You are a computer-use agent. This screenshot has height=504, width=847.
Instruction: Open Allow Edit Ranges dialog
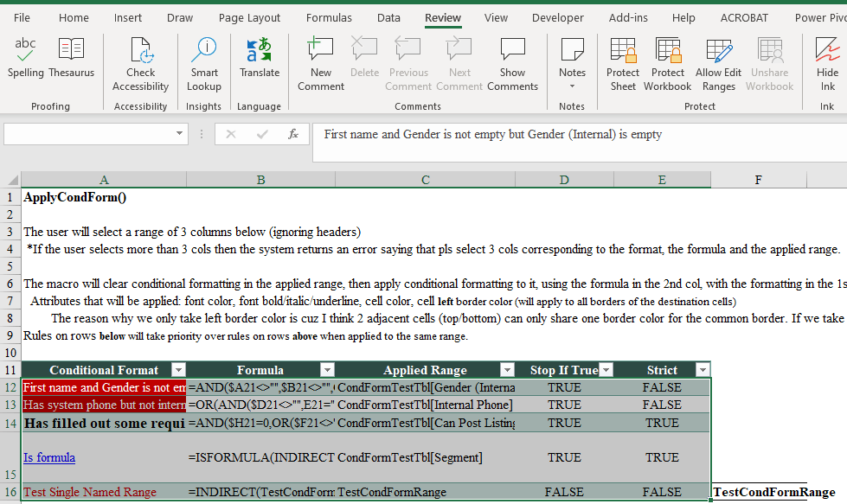(x=718, y=65)
